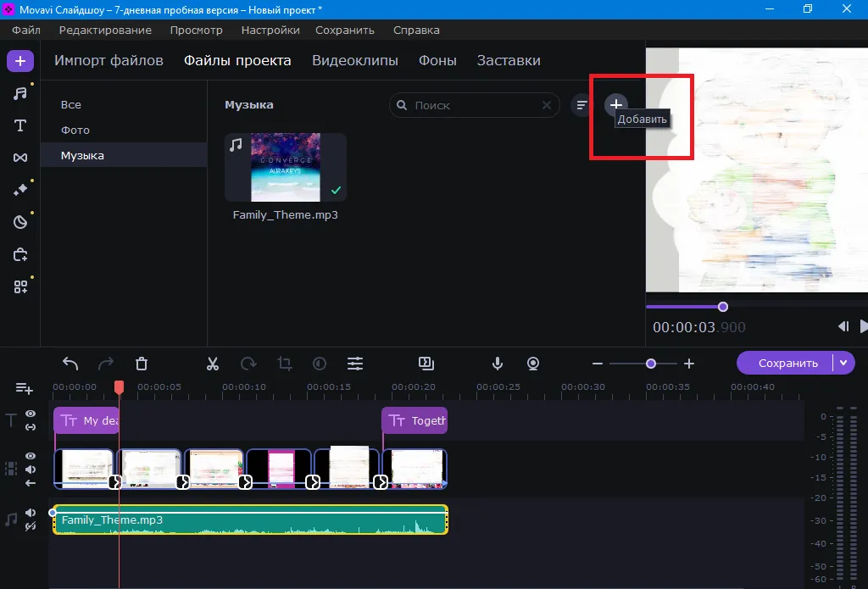This screenshot has width=868, height=589.
Task: Mute the Family_Theme.mp3 audio track
Action: [x=31, y=513]
